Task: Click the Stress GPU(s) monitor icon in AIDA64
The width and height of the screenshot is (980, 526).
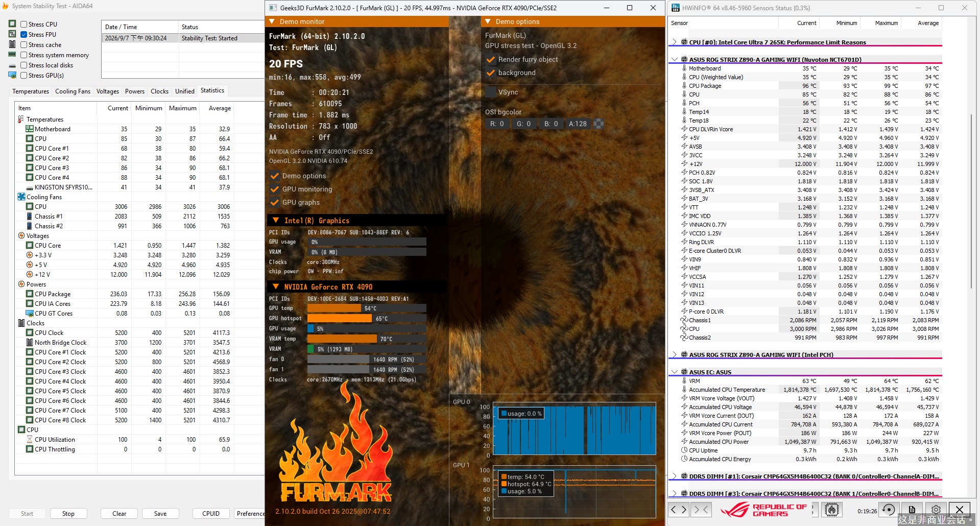Action: (12, 75)
